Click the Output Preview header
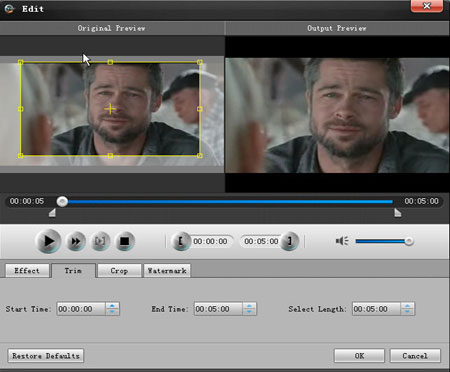This screenshot has height=372, width=450. (337, 28)
